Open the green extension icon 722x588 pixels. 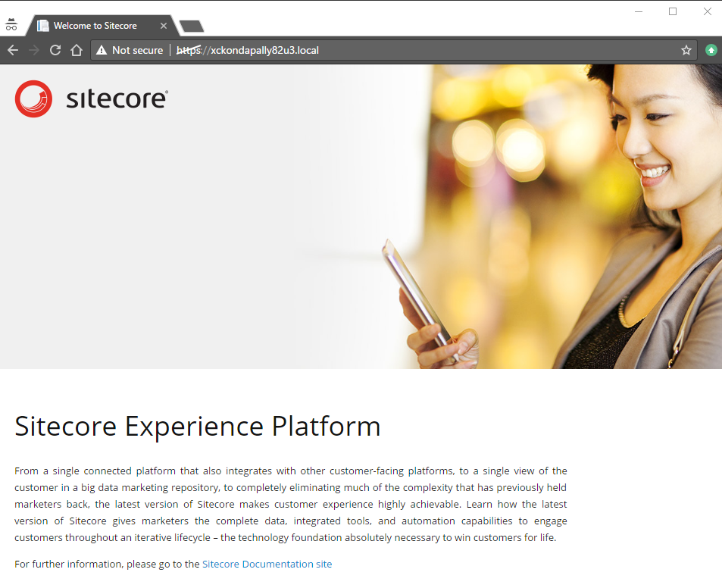pos(711,50)
